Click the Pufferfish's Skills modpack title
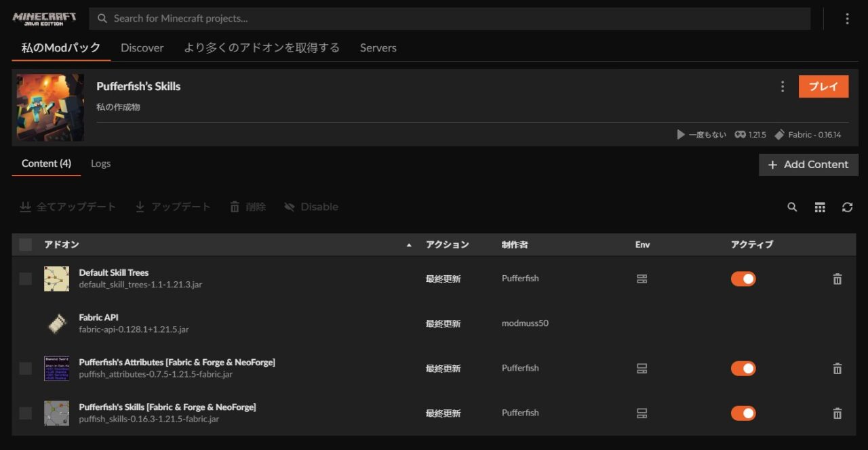The height and width of the screenshot is (450, 868). click(x=138, y=87)
